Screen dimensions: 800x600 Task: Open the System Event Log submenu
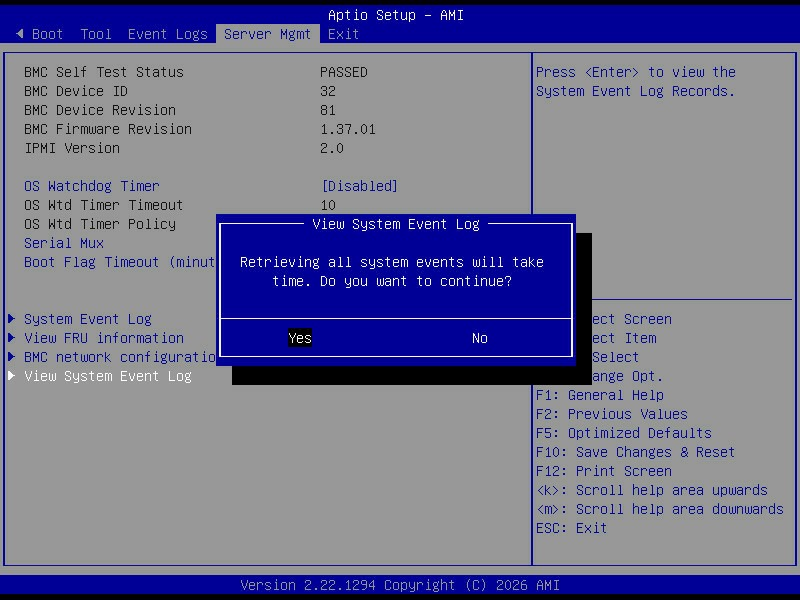tap(88, 319)
